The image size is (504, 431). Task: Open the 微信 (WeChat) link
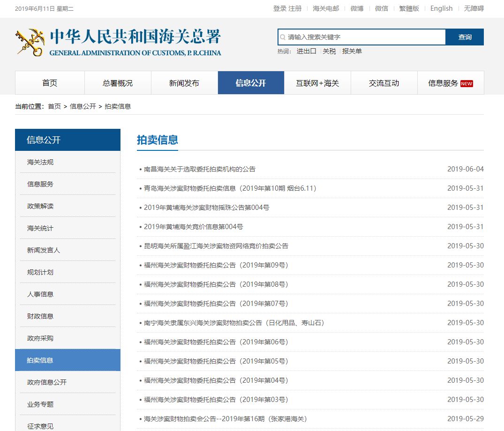[382, 8]
